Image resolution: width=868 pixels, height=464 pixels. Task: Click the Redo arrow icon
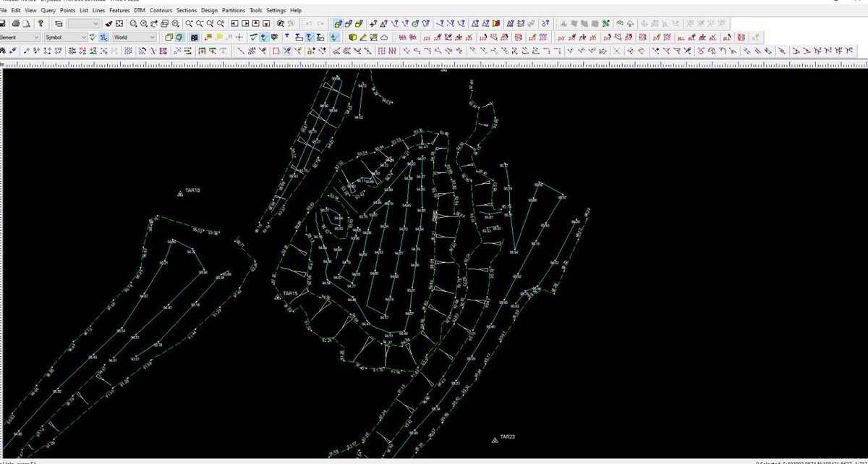pyautogui.click(x=320, y=23)
